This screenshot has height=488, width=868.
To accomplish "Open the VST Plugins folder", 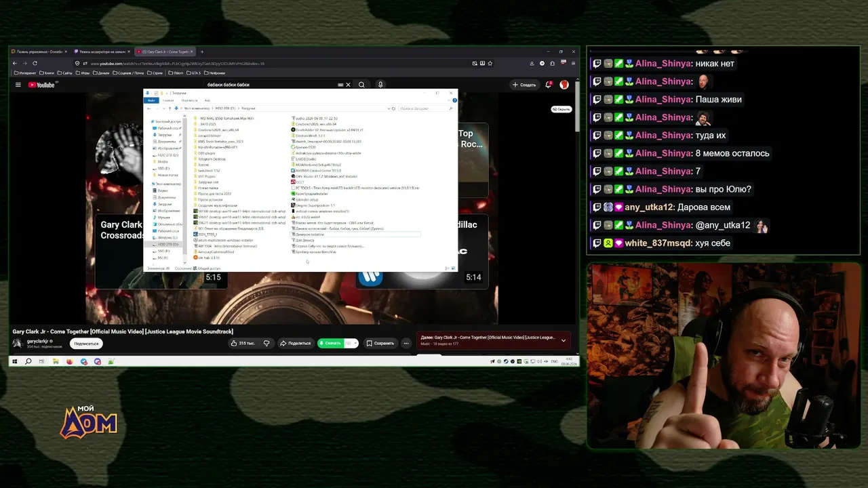I will point(206,176).
